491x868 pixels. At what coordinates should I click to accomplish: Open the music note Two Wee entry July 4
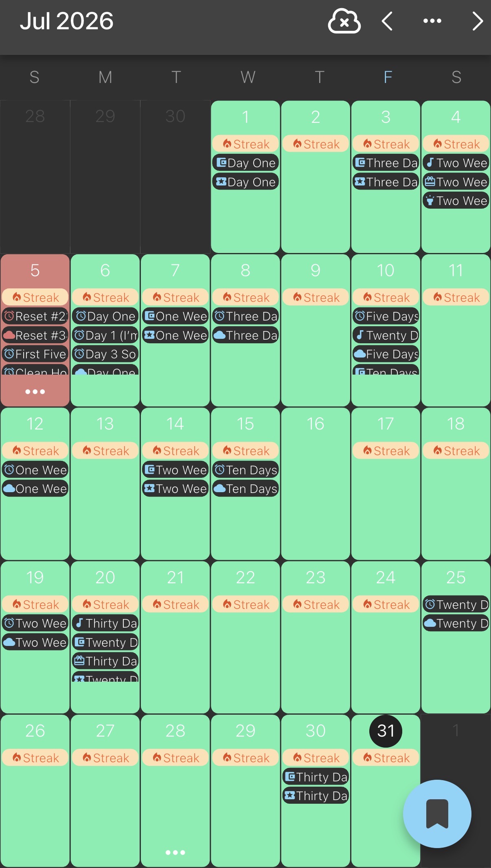coord(456,163)
